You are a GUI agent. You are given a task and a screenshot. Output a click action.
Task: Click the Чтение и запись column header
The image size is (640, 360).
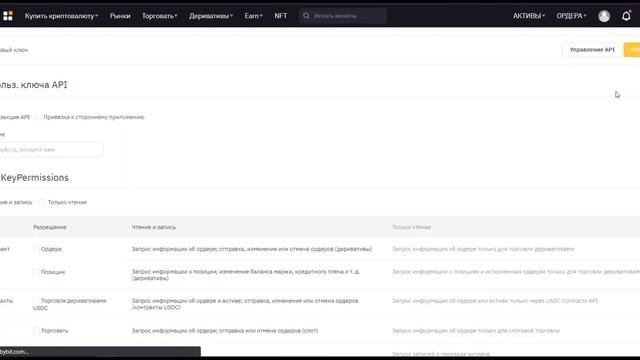(x=153, y=227)
